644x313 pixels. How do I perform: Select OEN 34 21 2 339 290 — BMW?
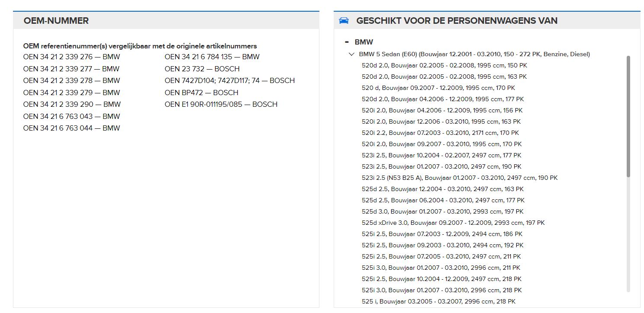click(72, 104)
